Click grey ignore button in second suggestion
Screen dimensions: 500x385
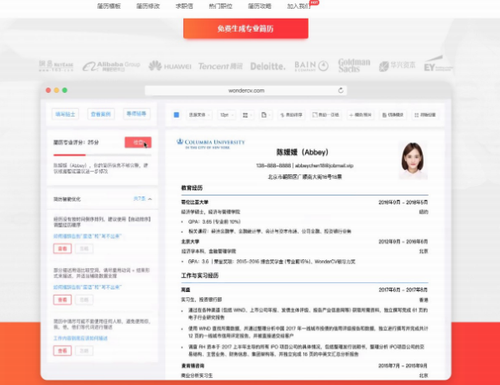point(84,300)
